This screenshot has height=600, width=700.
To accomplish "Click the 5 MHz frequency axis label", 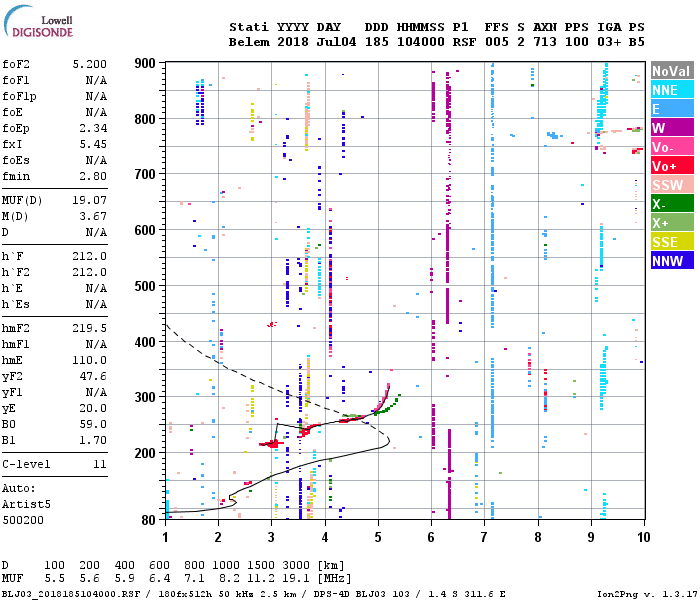I will (378, 537).
